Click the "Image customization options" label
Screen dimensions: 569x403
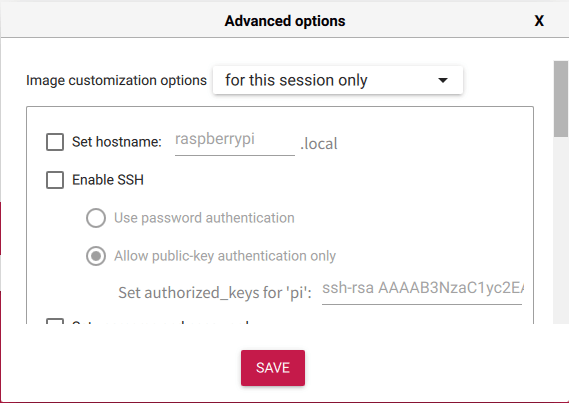point(116,80)
